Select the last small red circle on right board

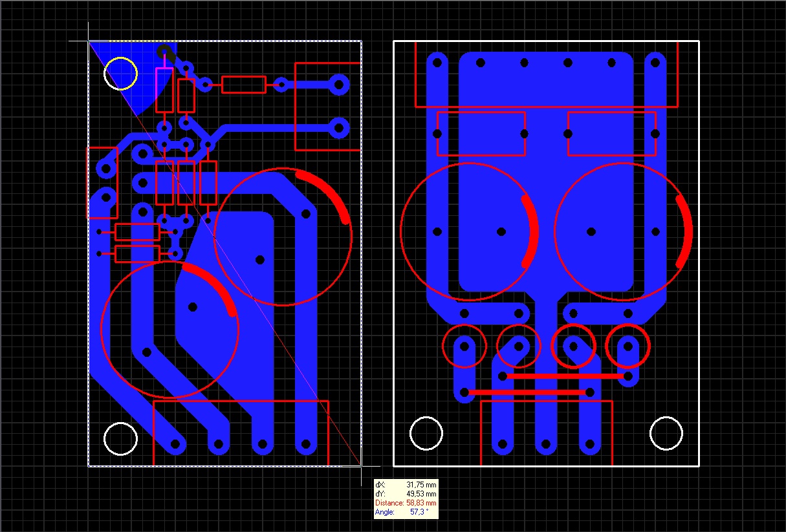click(627, 345)
